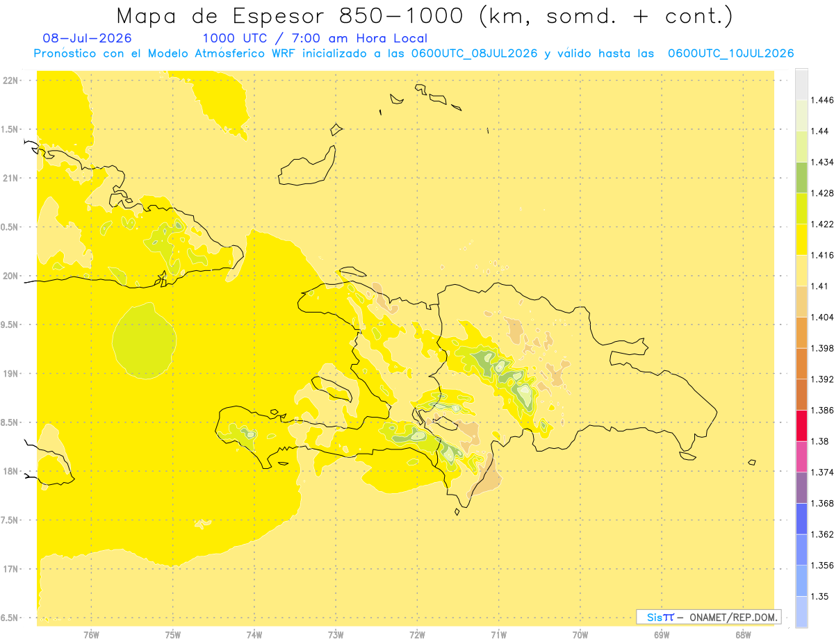Image resolution: width=834 pixels, height=644 pixels.
Task: Select the orange legend swatch above 1.398
Action: pyautogui.click(x=801, y=332)
